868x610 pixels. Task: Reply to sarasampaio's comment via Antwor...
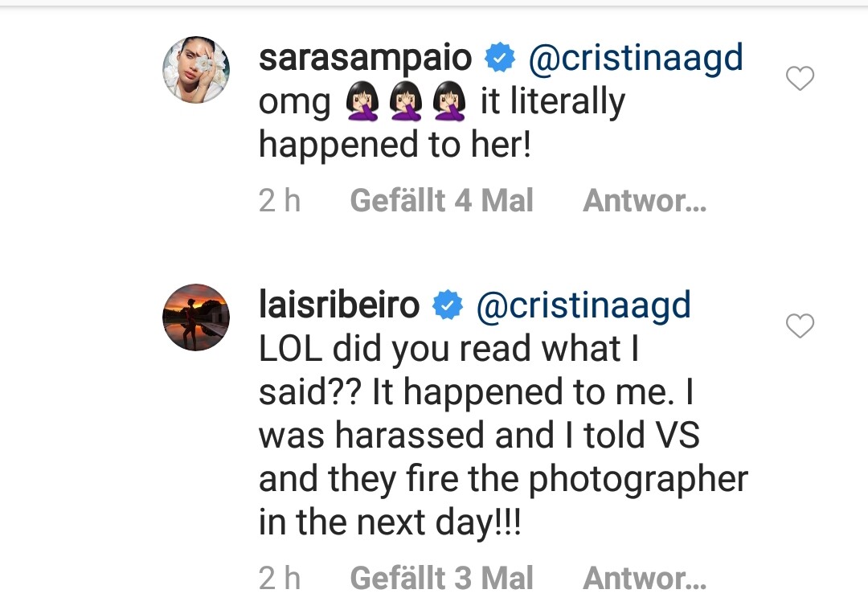(644, 201)
